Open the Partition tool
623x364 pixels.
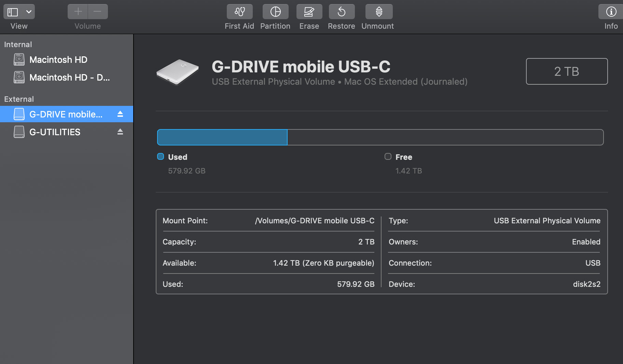click(x=275, y=12)
